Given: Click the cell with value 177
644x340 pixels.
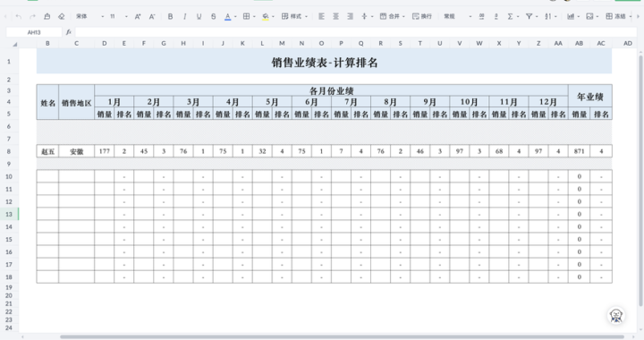Looking at the screenshot, I should (105, 151).
